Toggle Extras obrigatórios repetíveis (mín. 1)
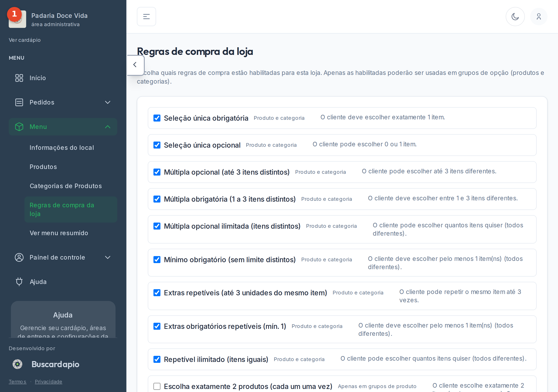The image size is (558, 392). coord(157,326)
